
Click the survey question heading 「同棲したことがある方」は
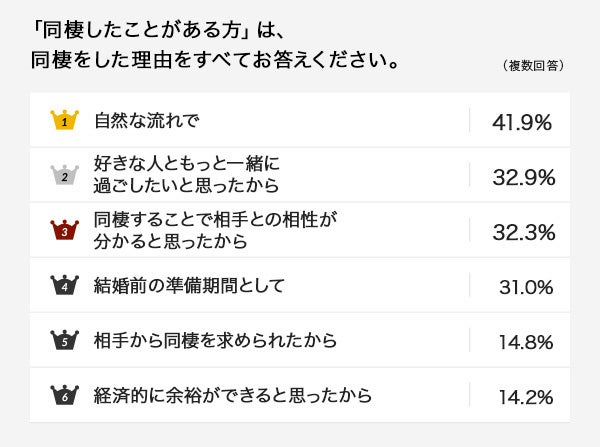[146, 24]
